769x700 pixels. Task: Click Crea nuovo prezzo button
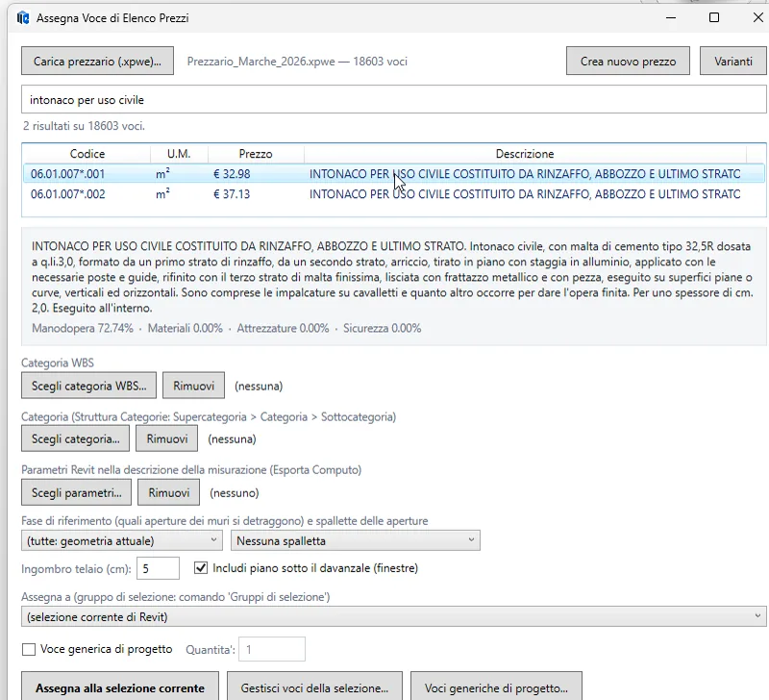click(x=628, y=62)
